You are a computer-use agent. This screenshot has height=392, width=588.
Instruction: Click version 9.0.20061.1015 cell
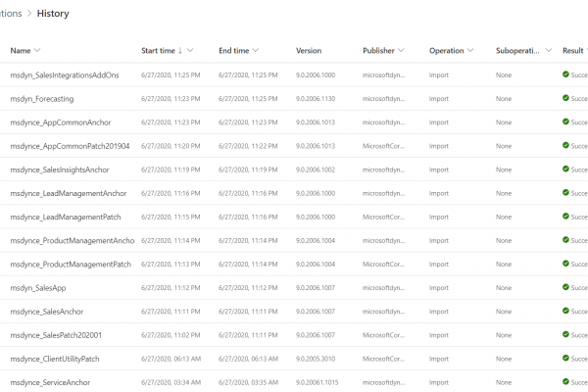pyautogui.click(x=317, y=382)
